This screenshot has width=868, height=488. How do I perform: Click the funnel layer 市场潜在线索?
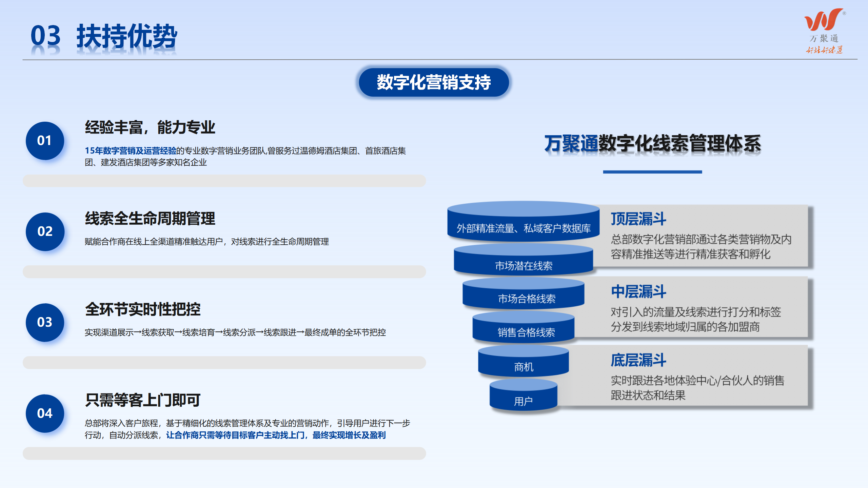tap(524, 260)
